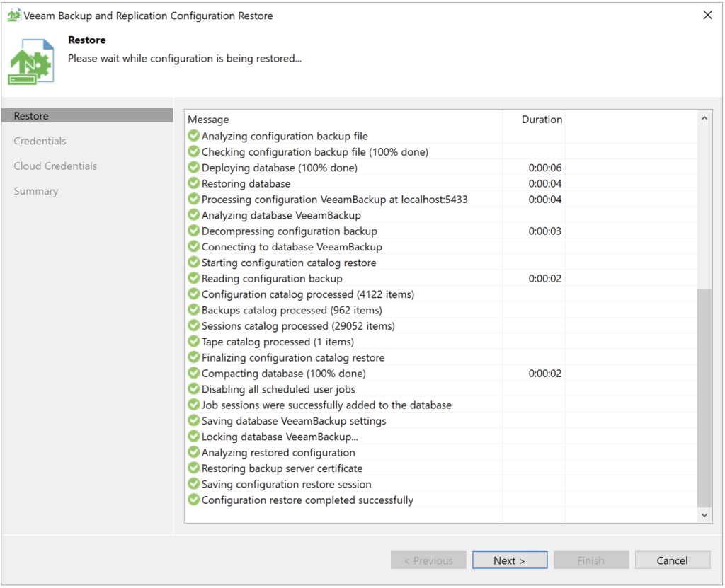The image size is (725, 588).
Task: Click the Veeam title bar app icon
Action: point(14,16)
